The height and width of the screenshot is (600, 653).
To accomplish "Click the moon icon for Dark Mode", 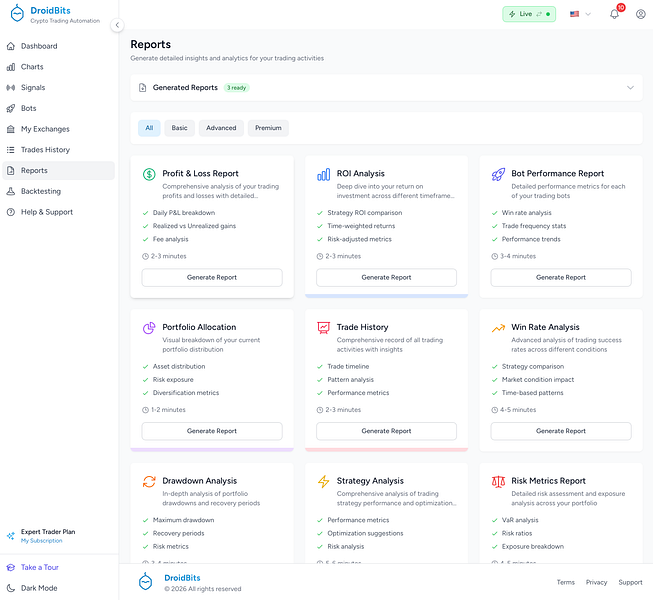I will click(11, 588).
